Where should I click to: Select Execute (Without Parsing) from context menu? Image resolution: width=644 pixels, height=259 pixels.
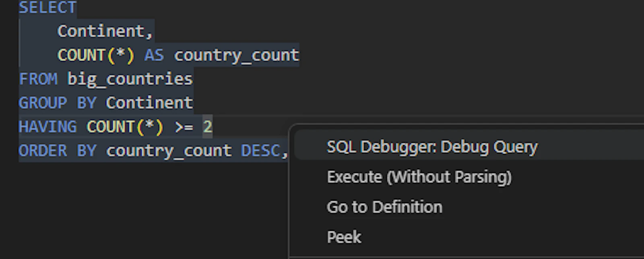419,177
